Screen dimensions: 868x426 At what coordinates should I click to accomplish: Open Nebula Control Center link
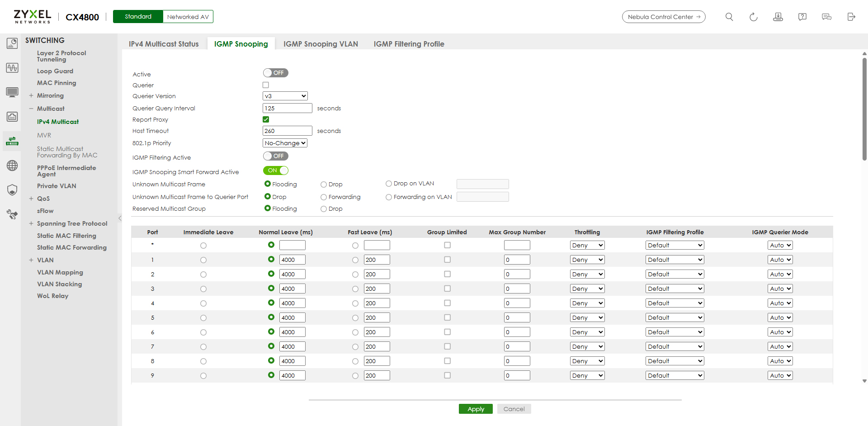pos(663,17)
